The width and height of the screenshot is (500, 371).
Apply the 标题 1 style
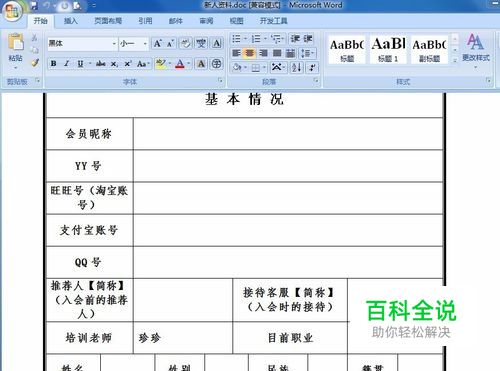pos(388,49)
